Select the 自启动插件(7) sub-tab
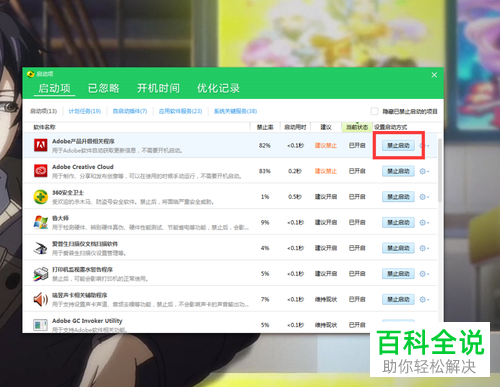This screenshot has height=387, width=500. click(130, 111)
